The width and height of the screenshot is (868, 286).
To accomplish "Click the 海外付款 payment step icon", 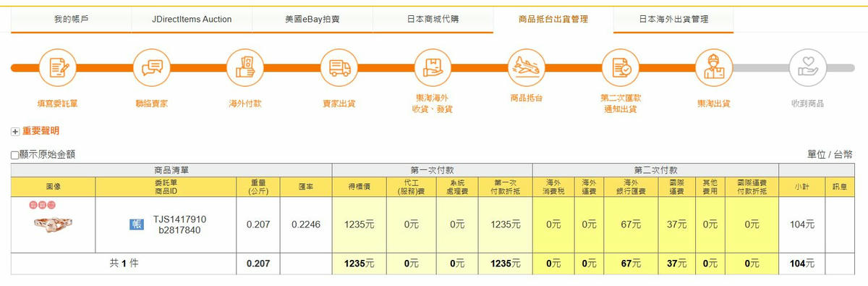I will [x=245, y=67].
